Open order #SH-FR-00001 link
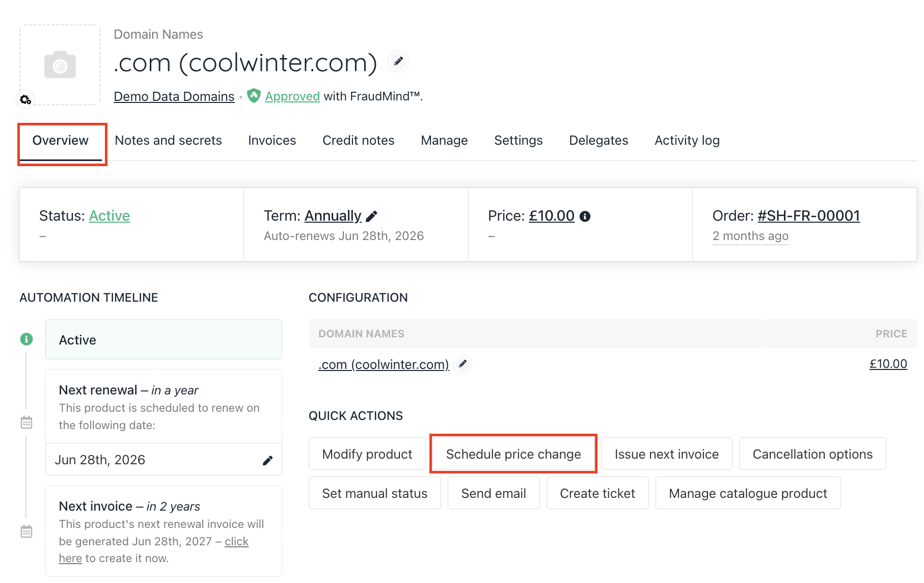 click(808, 216)
